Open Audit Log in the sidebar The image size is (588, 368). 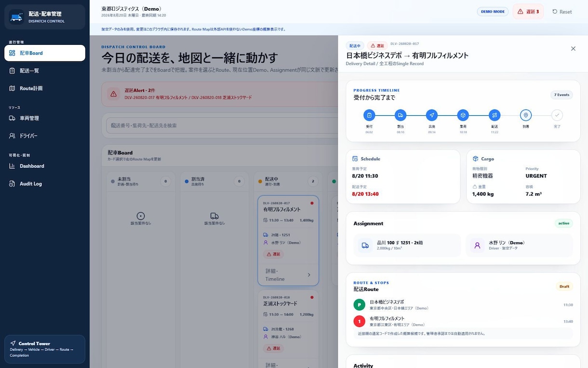point(45,184)
